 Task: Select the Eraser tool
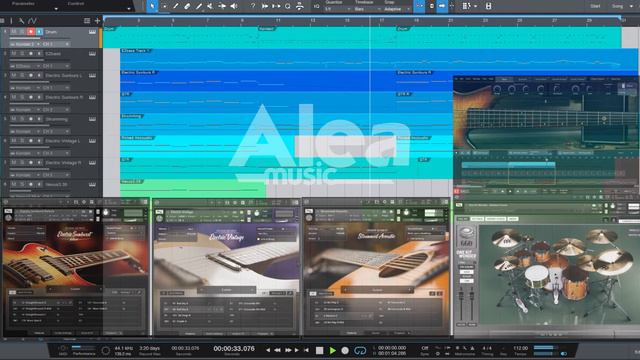coord(187,6)
